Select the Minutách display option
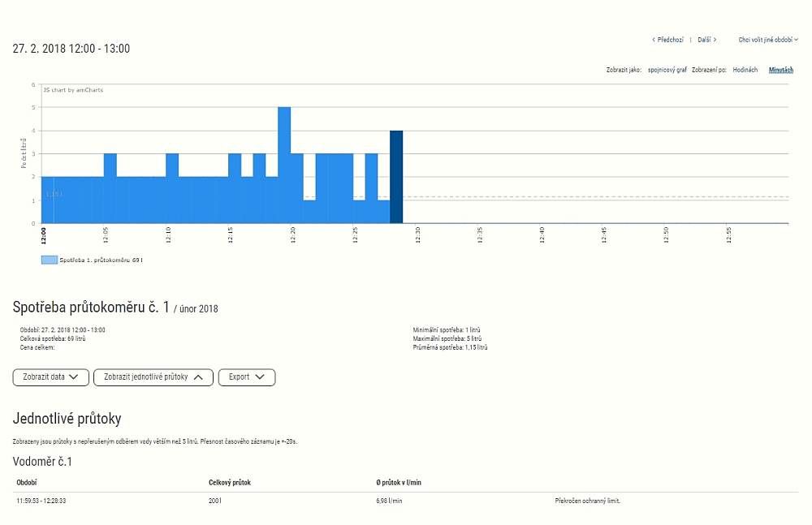This screenshot has height=525, width=812. tap(781, 70)
